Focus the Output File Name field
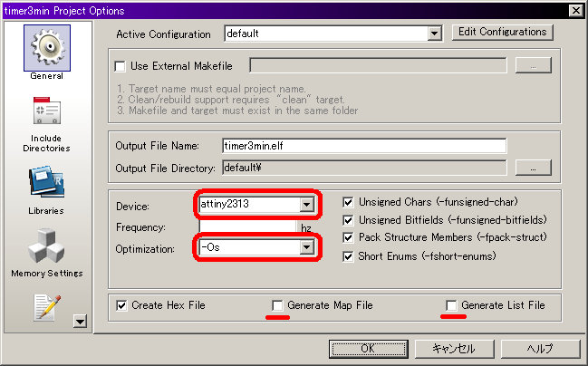Viewport: 588px width, 366px height. (364, 146)
